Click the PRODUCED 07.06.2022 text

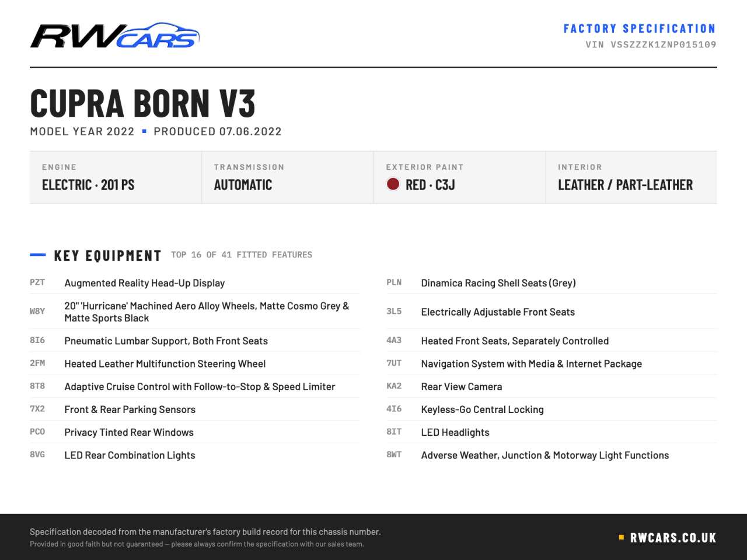coord(218,131)
